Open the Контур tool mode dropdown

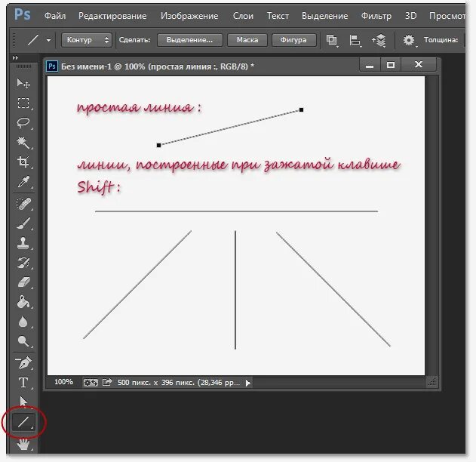pos(87,40)
